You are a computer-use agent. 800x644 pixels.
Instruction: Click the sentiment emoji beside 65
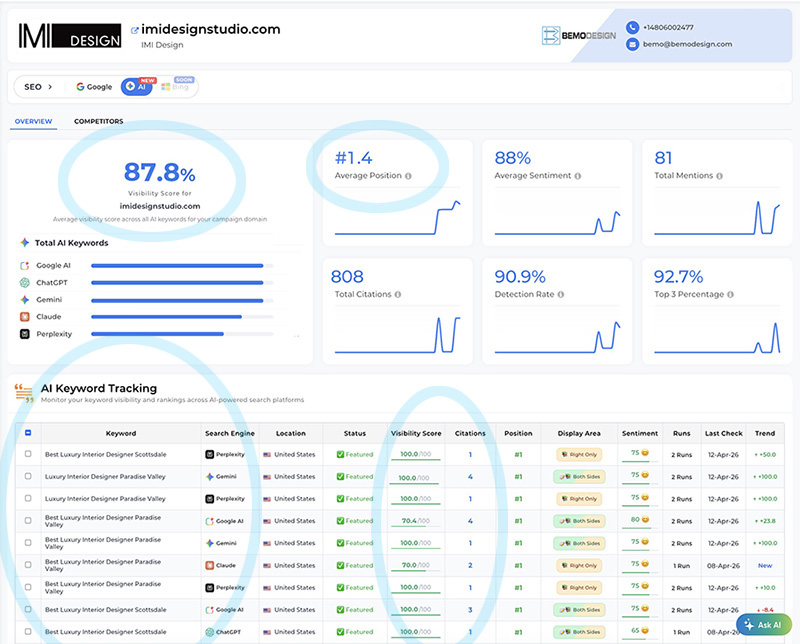point(645,630)
